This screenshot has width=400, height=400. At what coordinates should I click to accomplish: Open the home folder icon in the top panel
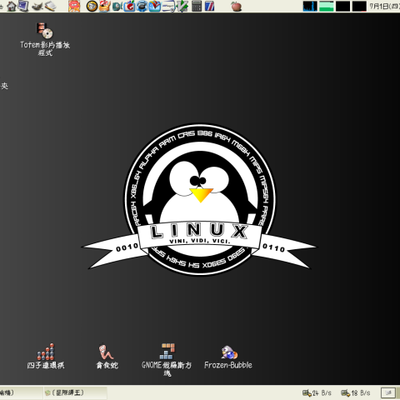12,6
